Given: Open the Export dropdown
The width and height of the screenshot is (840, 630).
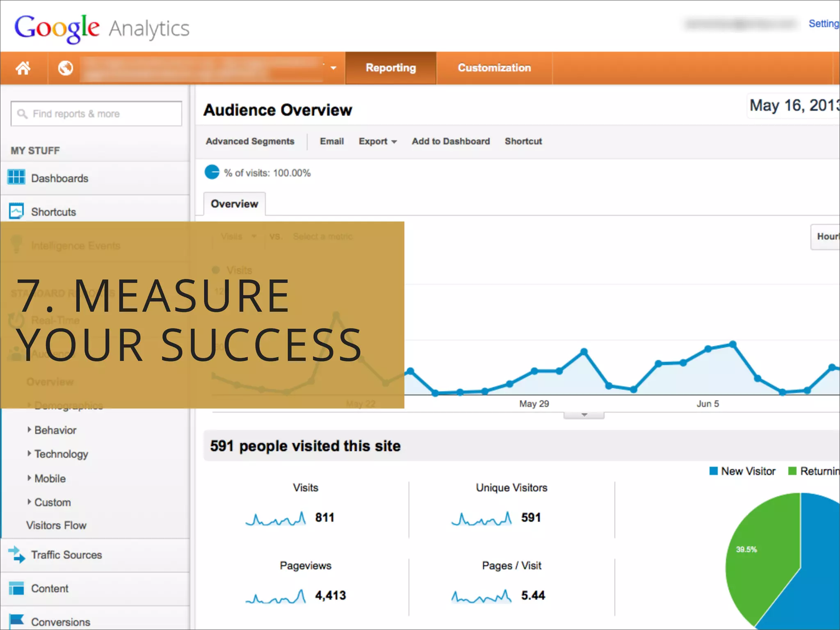Looking at the screenshot, I should (378, 141).
